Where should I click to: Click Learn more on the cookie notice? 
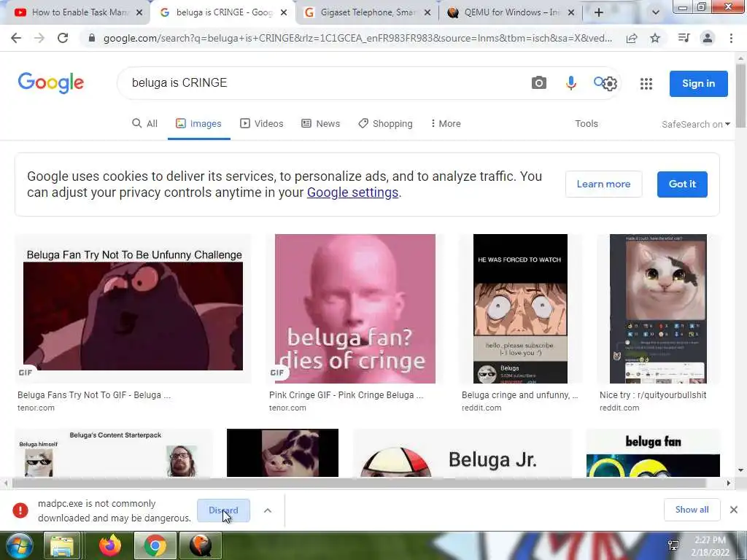coord(603,184)
